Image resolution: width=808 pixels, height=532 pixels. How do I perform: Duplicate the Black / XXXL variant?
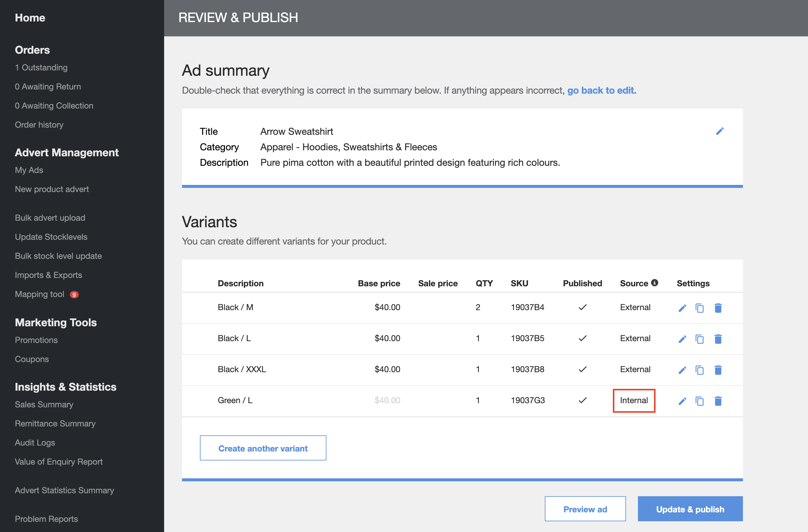coord(700,370)
